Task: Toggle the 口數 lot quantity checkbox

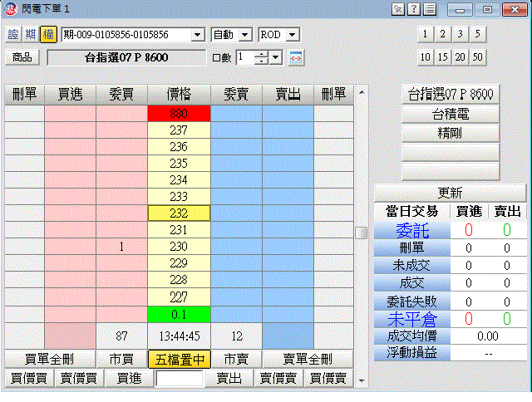Action: coord(216,58)
